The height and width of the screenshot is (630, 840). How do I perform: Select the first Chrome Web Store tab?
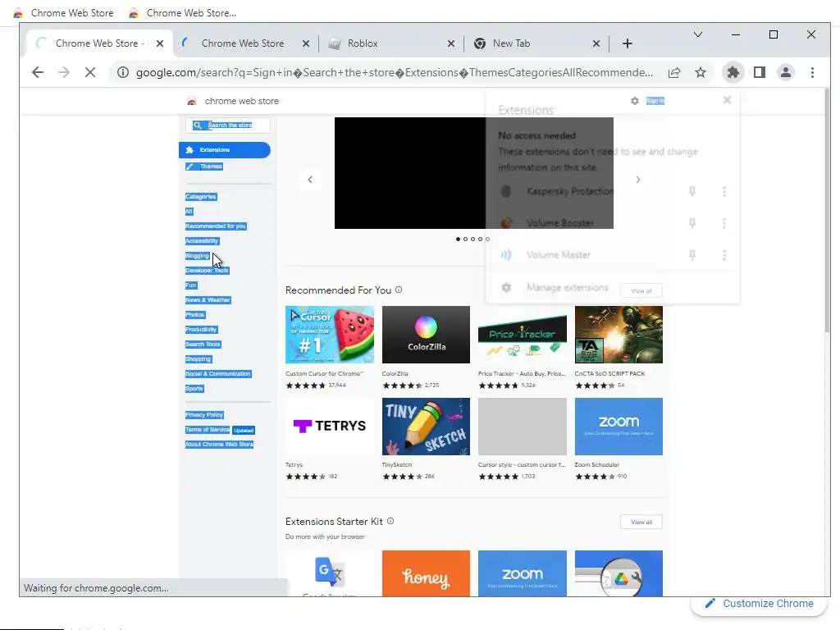[x=99, y=43]
